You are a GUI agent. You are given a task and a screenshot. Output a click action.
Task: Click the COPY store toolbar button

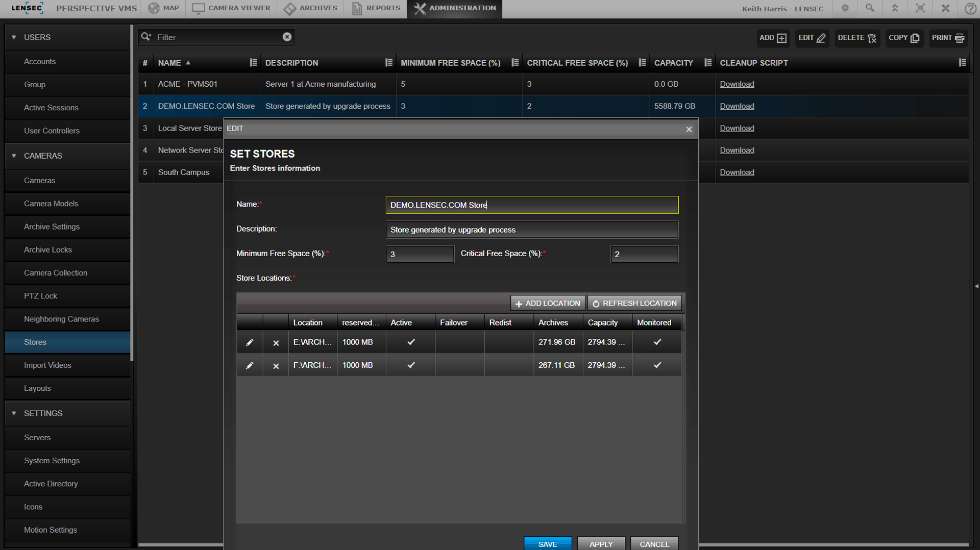click(904, 38)
